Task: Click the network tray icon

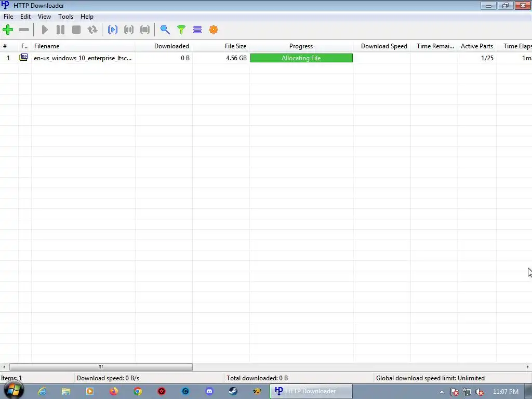Action: pyautogui.click(x=467, y=392)
